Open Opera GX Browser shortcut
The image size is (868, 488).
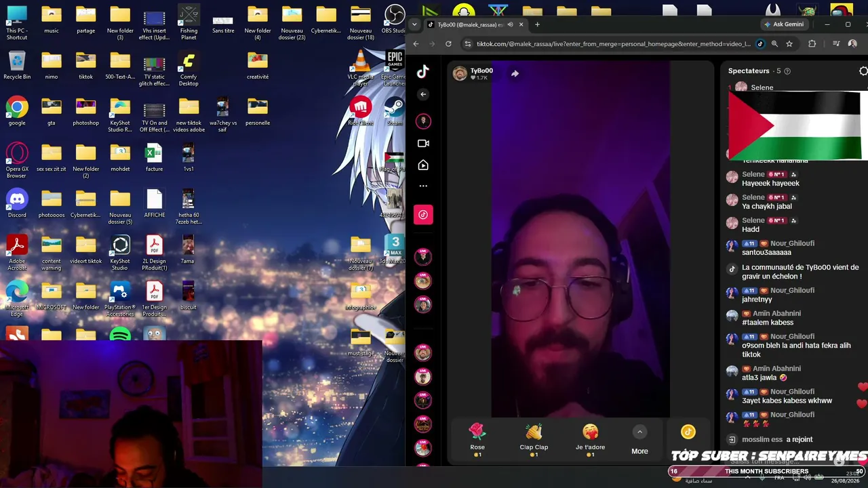tap(17, 161)
